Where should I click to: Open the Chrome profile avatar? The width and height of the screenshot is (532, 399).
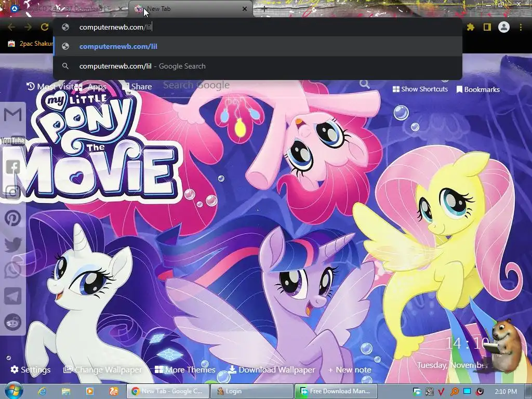504,27
